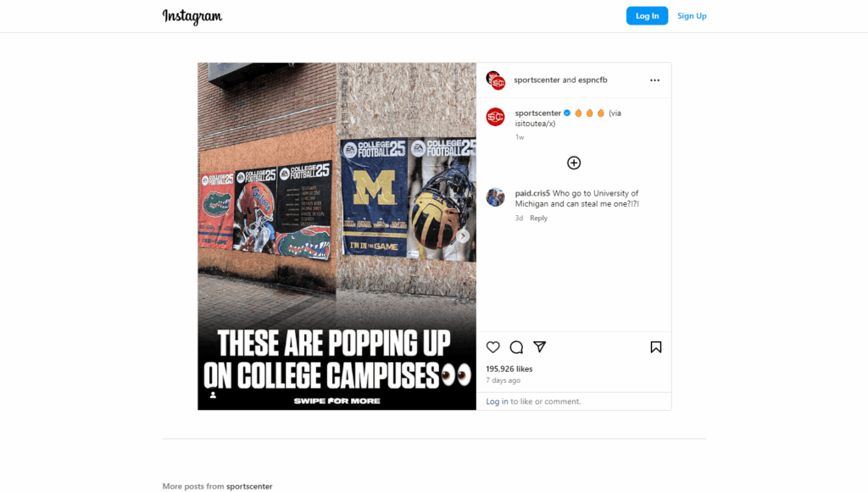Select the Sign Up link
The width and height of the screenshot is (868, 492).
(692, 15)
